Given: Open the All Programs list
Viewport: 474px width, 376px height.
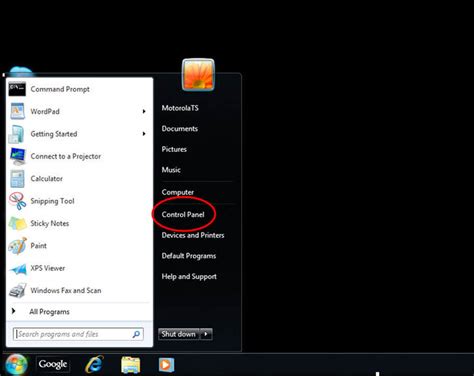Looking at the screenshot, I should point(49,312).
